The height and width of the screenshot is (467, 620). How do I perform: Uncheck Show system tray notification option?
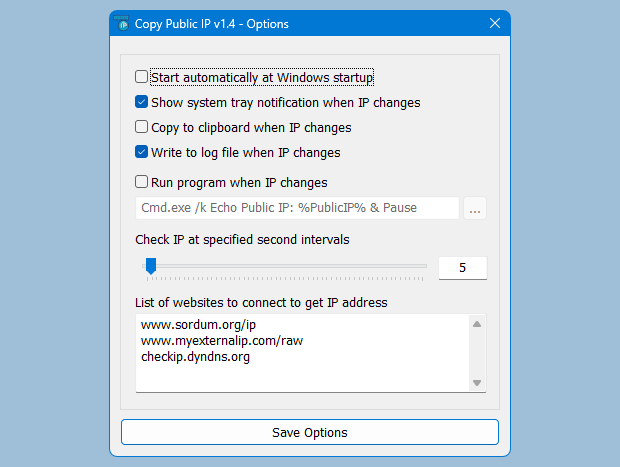142,102
